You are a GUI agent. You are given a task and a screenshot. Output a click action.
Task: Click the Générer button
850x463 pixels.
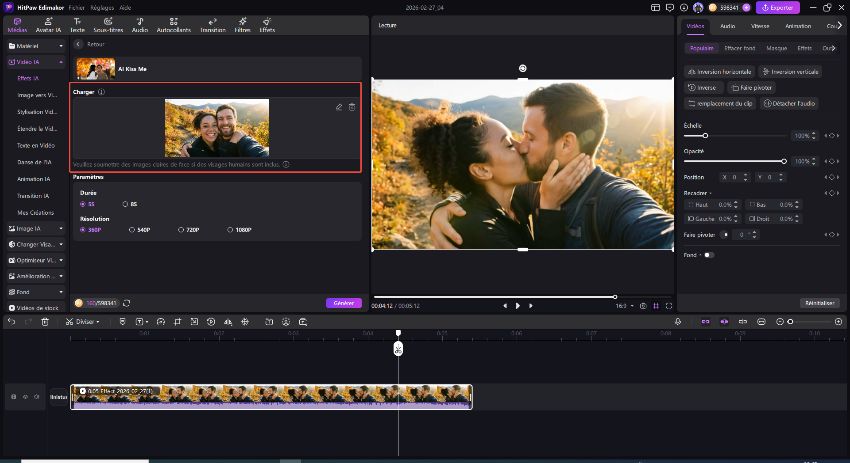[x=344, y=303]
